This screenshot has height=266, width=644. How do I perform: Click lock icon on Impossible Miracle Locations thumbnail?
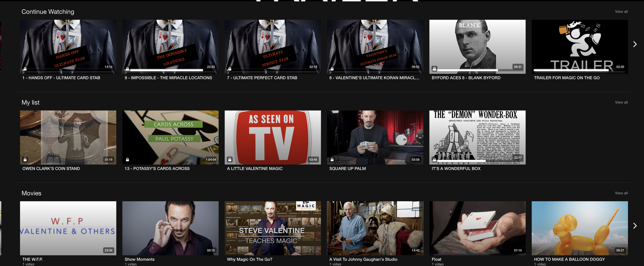pyautogui.click(x=127, y=69)
